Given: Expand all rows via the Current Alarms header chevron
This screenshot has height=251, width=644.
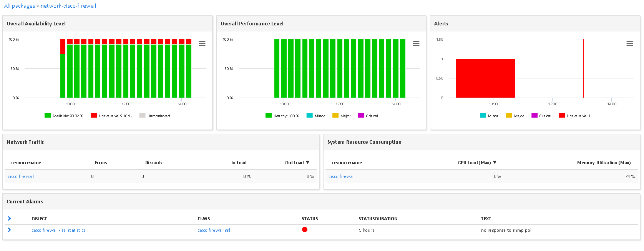Looking at the screenshot, I should tap(10, 219).
